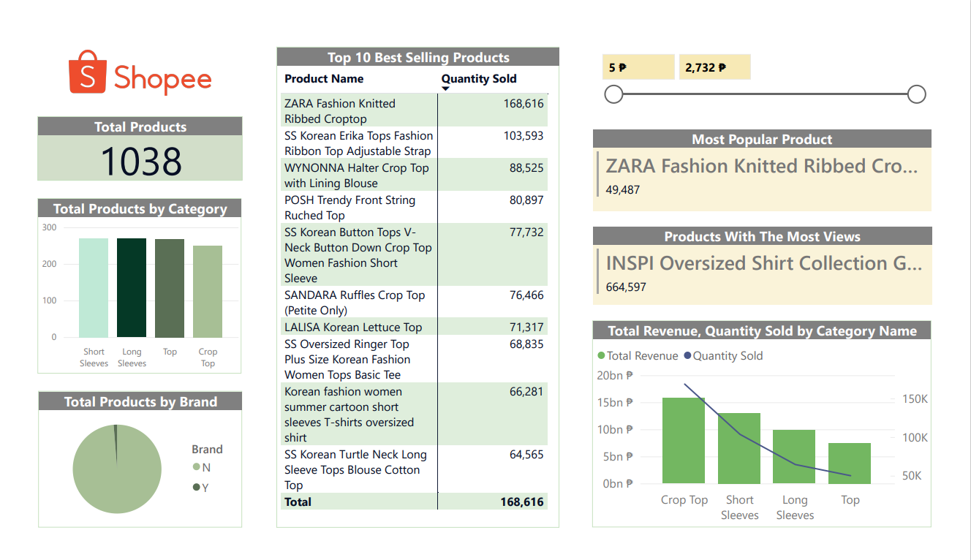Viewport: 971px width, 560px height.
Task: Sort by Quantity Sold column header
Action: click(479, 79)
